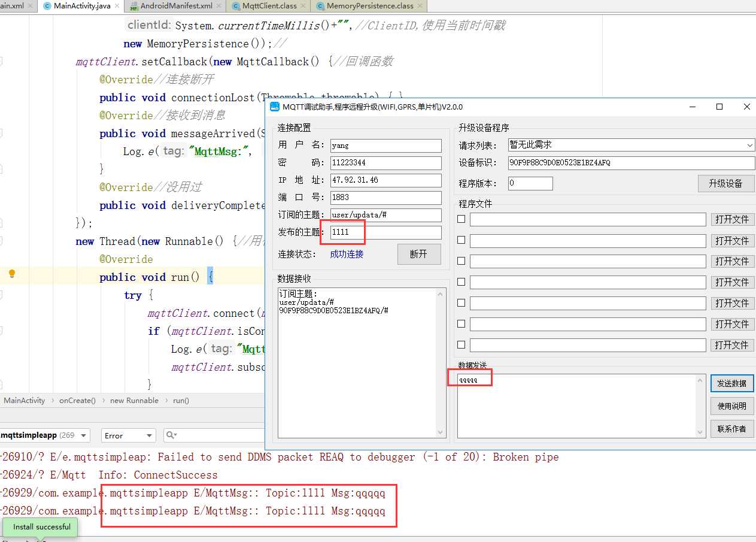The width and height of the screenshot is (756, 542).
Task: Minimize the MQTT debug assistant window
Action: click(x=692, y=107)
